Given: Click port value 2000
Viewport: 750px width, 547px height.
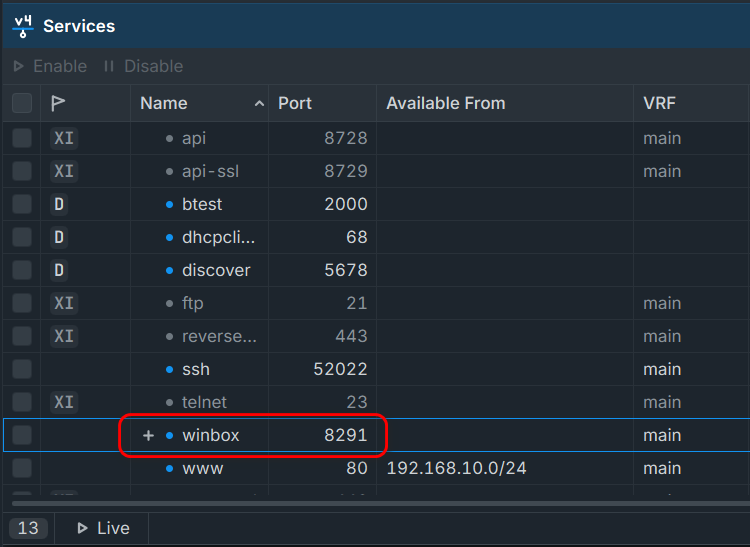Looking at the screenshot, I should click(x=346, y=204).
